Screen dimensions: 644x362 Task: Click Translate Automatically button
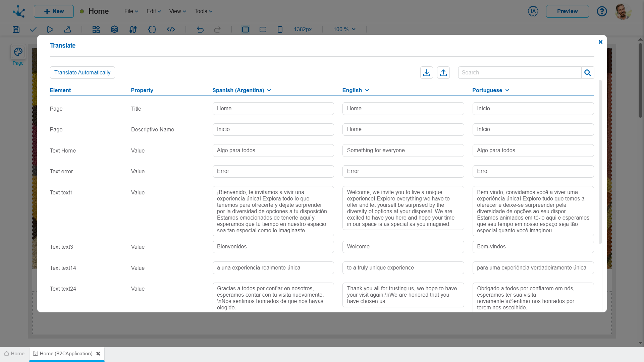pos(83,73)
